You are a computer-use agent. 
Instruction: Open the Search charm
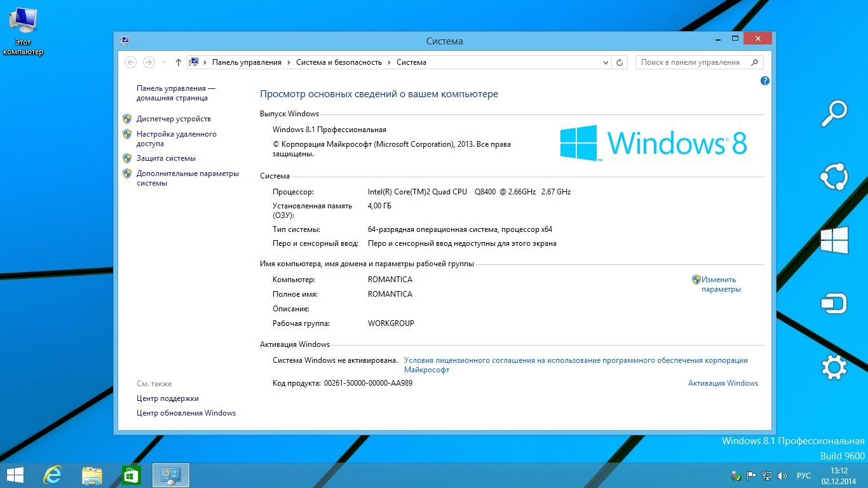pyautogui.click(x=834, y=114)
